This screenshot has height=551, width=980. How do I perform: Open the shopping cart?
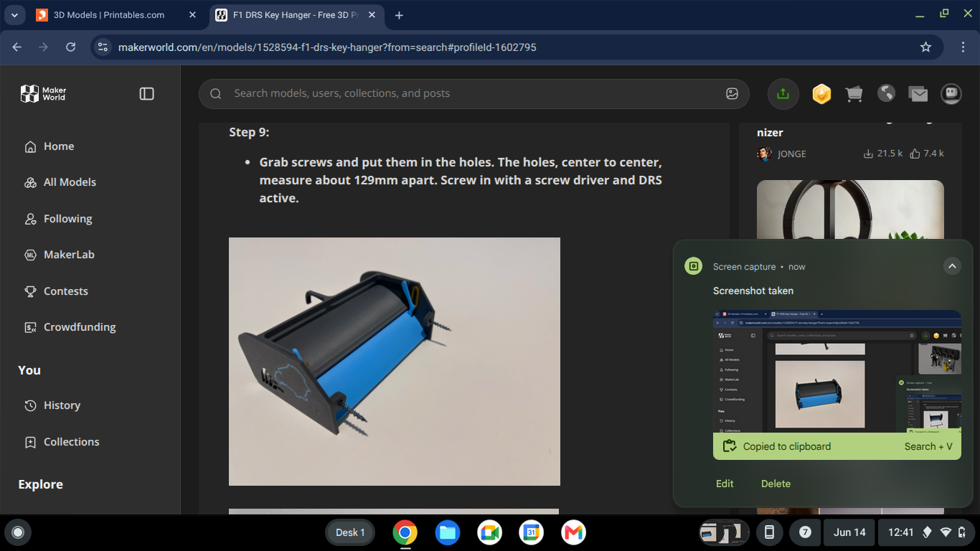tap(854, 93)
